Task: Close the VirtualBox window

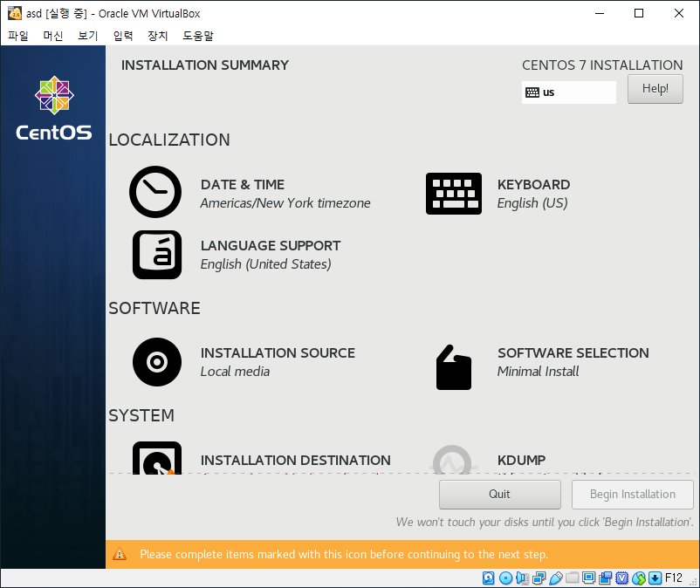Action: [678, 13]
